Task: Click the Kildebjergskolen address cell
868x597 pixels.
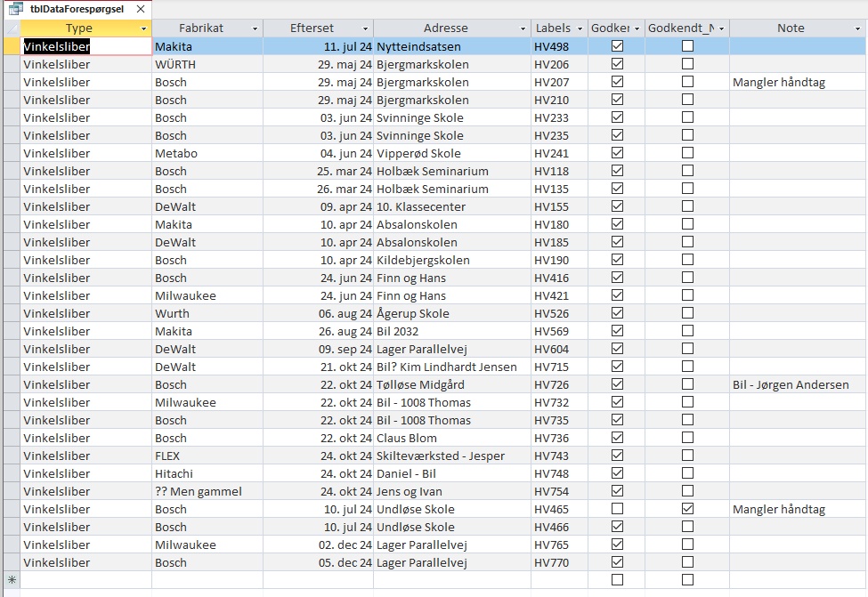Action: pos(452,260)
